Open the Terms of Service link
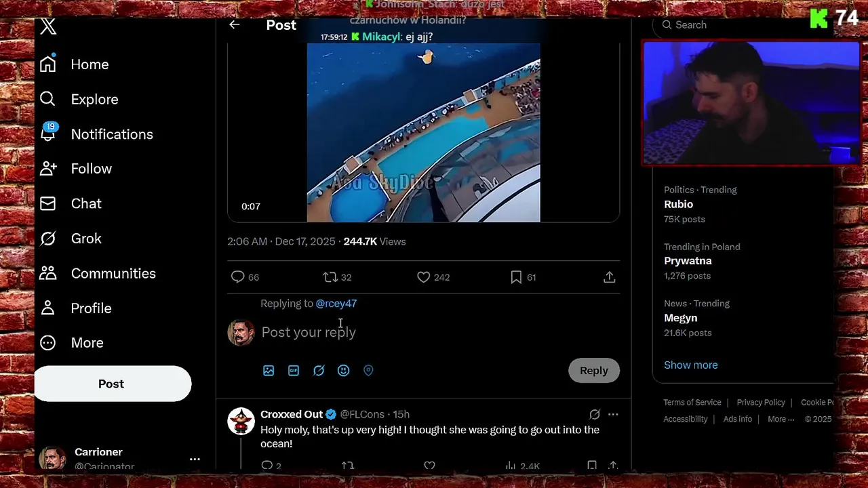868x488 pixels. 692,403
